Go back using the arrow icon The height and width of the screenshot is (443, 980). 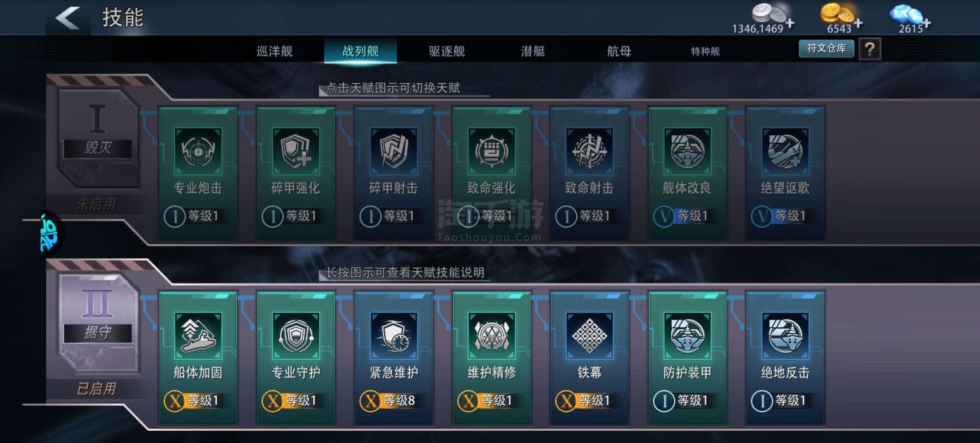pyautogui.click(x=68, y=18)
